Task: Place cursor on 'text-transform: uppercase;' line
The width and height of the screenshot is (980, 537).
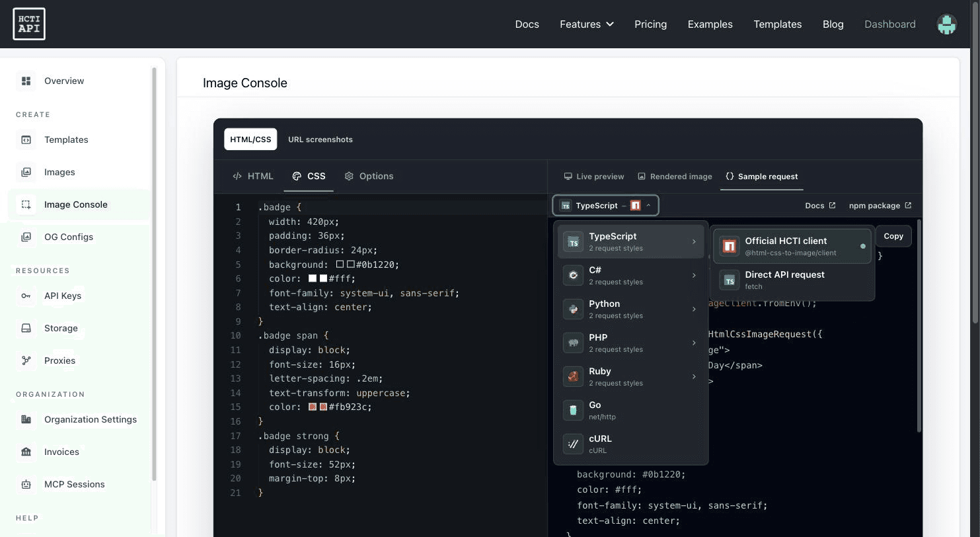Action: (x=339, y=393)
